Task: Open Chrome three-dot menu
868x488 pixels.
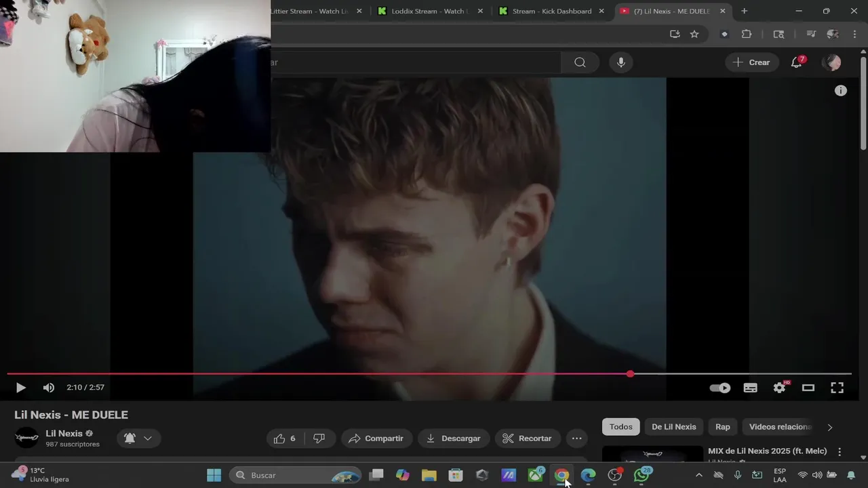Action: [x=853, y=34]
